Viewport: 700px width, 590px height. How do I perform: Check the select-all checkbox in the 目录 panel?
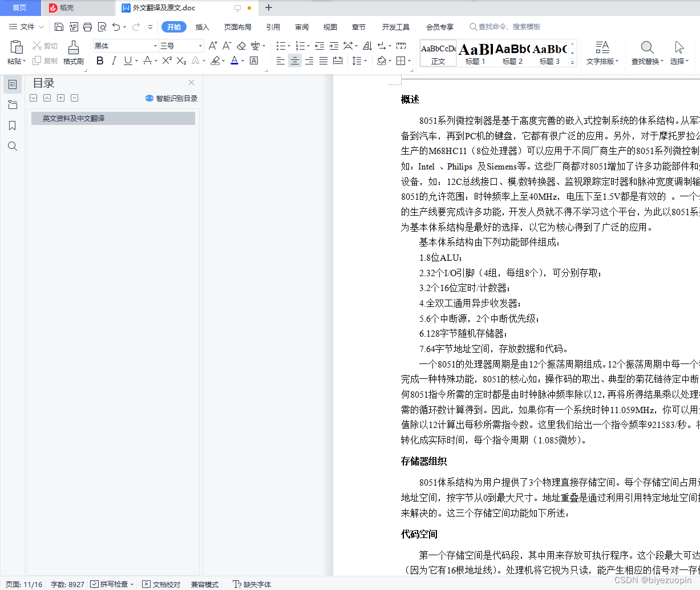tap(33, 98)
